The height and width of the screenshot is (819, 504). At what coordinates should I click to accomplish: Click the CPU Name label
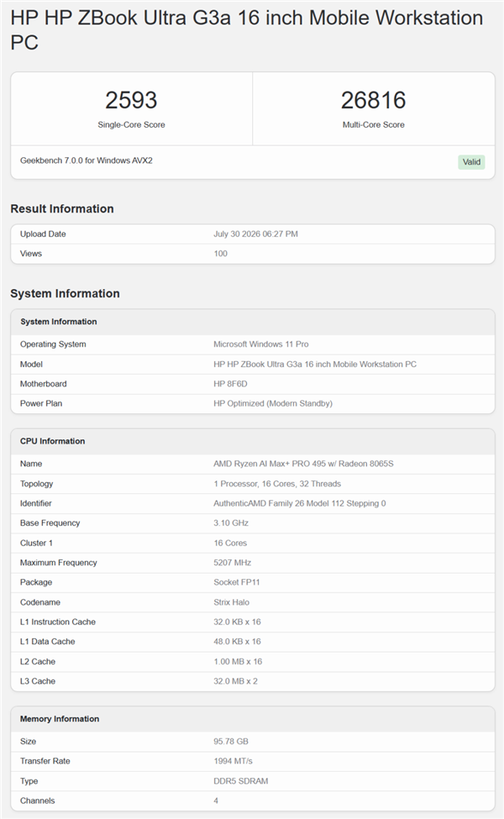31,464
